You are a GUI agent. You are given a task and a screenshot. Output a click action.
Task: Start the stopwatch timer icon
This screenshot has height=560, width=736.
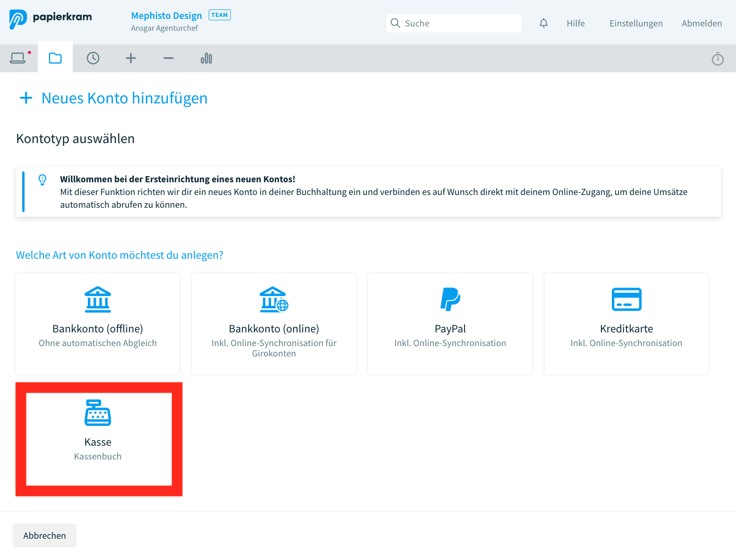pyautogui.click(x=718, y=59)
